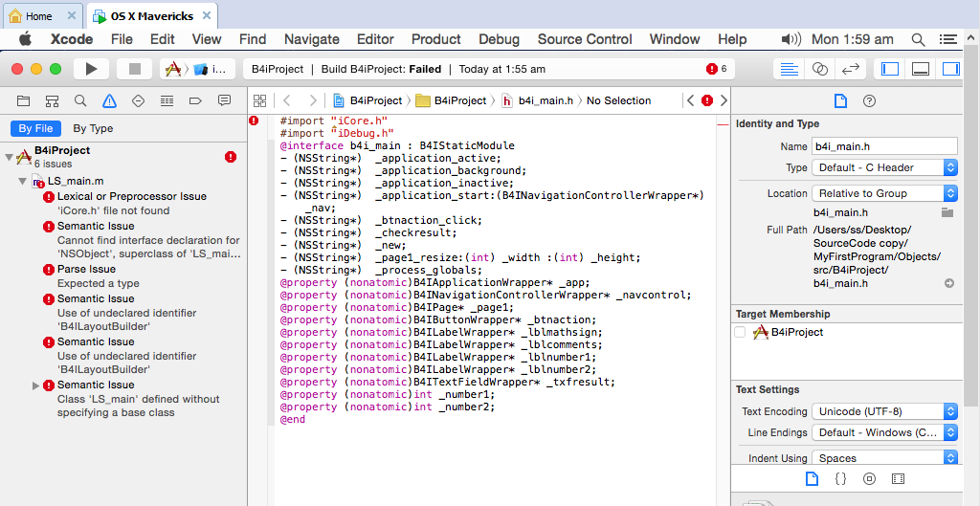
Task: Switch to the Assistant editor
Action: coord(819,69)
